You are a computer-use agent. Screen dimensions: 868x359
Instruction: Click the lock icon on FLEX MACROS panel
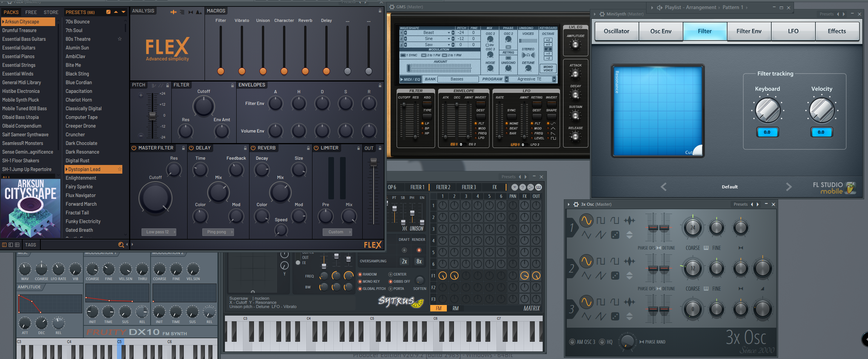380,11
